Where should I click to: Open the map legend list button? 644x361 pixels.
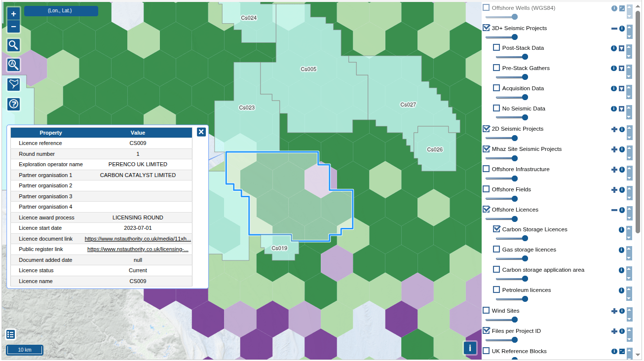coord(11,334)
